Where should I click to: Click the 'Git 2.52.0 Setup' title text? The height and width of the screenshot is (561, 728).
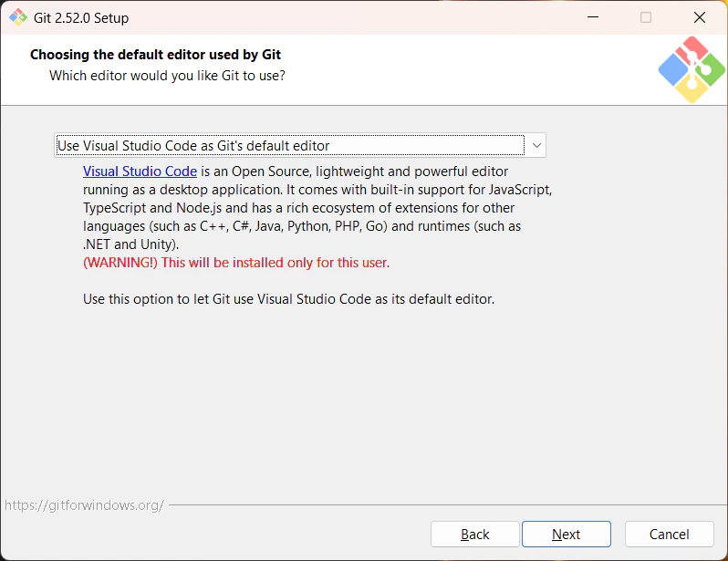pyautogui.click(x=81, y=17)
